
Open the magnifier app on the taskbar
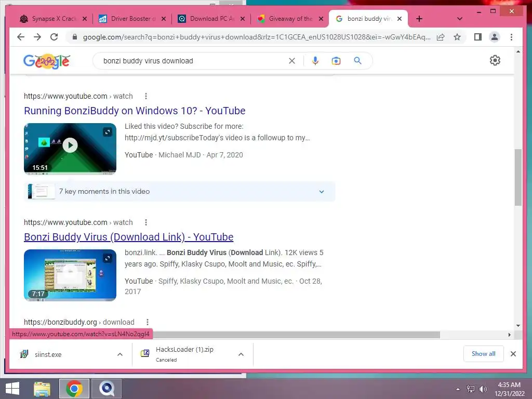pos(107,389)
